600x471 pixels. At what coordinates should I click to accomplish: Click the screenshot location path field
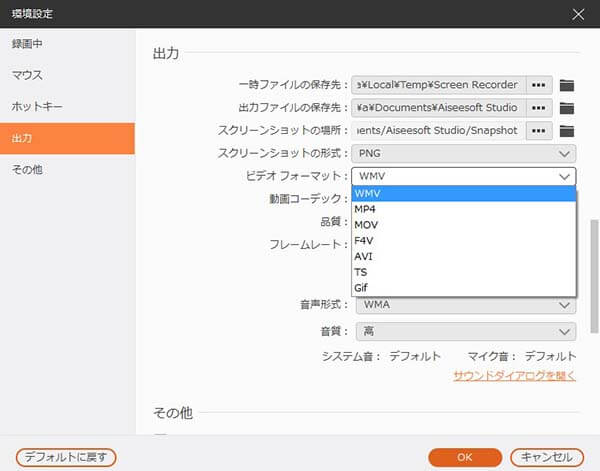click(x=439, y=131)
